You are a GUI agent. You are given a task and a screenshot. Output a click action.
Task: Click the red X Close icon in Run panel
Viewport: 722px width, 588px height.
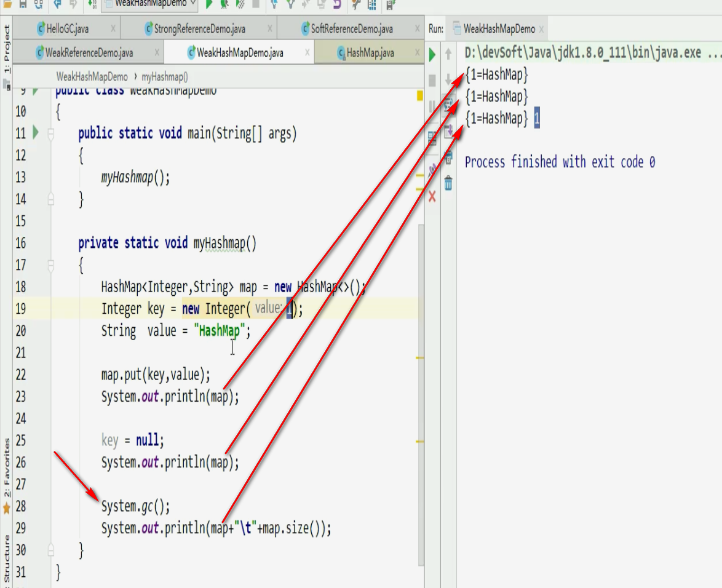coord(432,197)
